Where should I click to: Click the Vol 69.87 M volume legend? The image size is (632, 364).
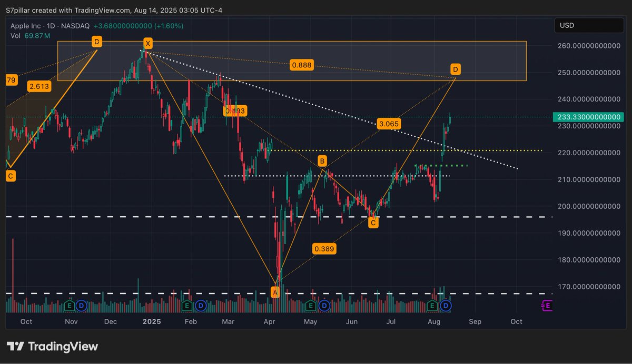coord(31,36)
